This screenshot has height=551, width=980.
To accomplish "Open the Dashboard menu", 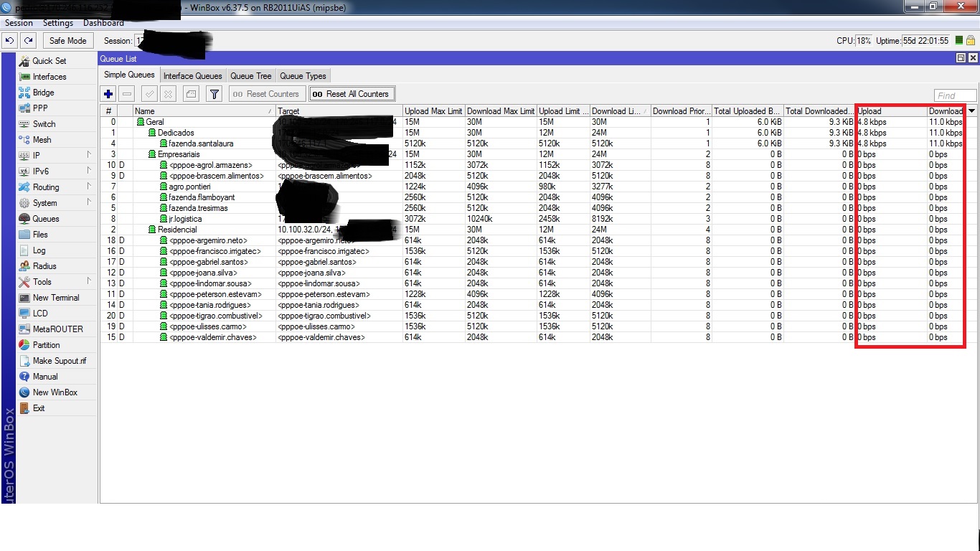I will point(103,23).
